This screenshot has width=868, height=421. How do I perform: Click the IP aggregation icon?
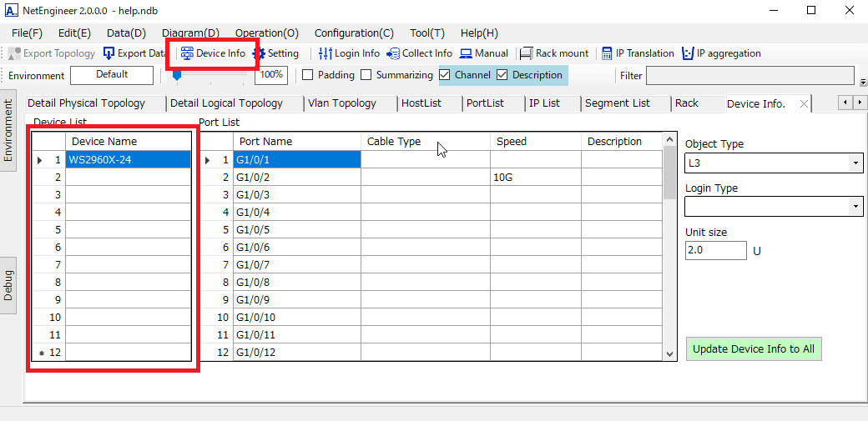pos(688,53)
